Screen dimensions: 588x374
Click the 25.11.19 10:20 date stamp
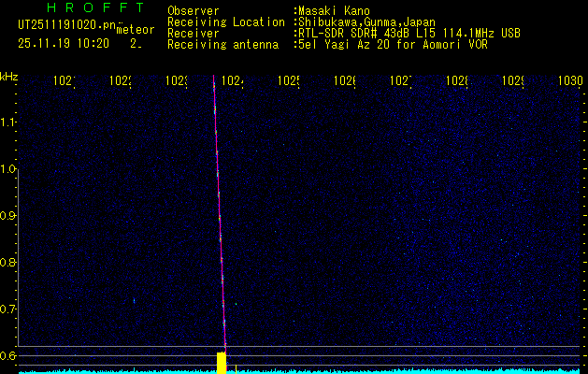click(64, 43)
